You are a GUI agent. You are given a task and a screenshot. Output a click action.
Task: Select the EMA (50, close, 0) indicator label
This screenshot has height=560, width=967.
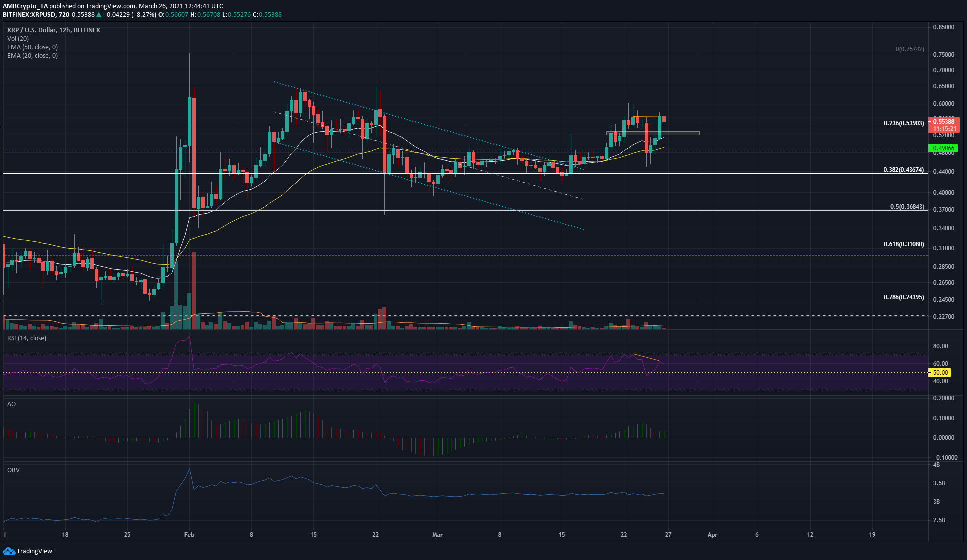[x=32, y=47]
